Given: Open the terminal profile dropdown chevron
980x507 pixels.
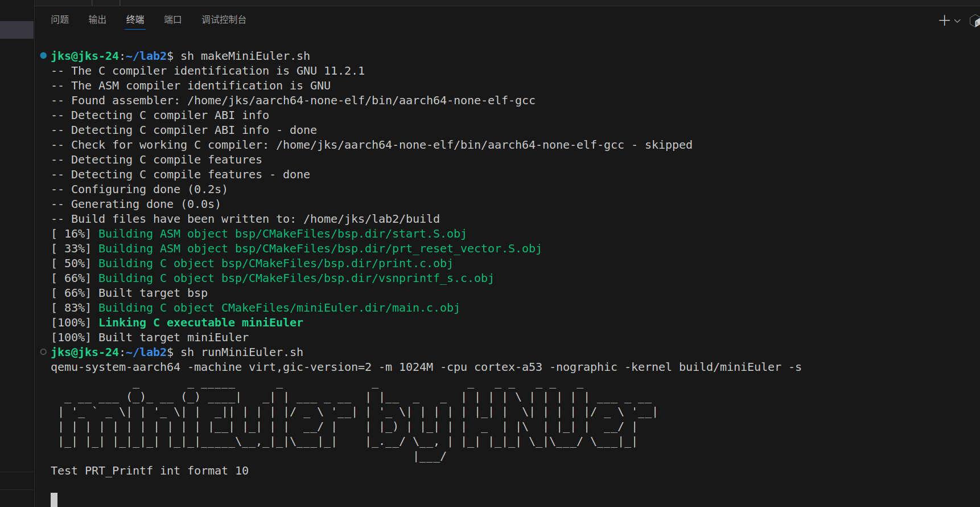Looking at the screenshot, I should click(x=956, y=20).
